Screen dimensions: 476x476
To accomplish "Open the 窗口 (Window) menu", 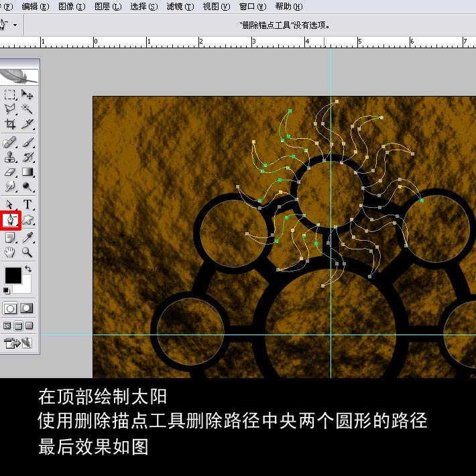I will pos(253,7).
